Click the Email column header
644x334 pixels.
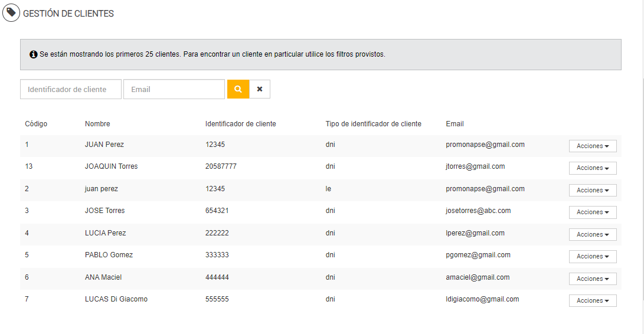(455, 124)
